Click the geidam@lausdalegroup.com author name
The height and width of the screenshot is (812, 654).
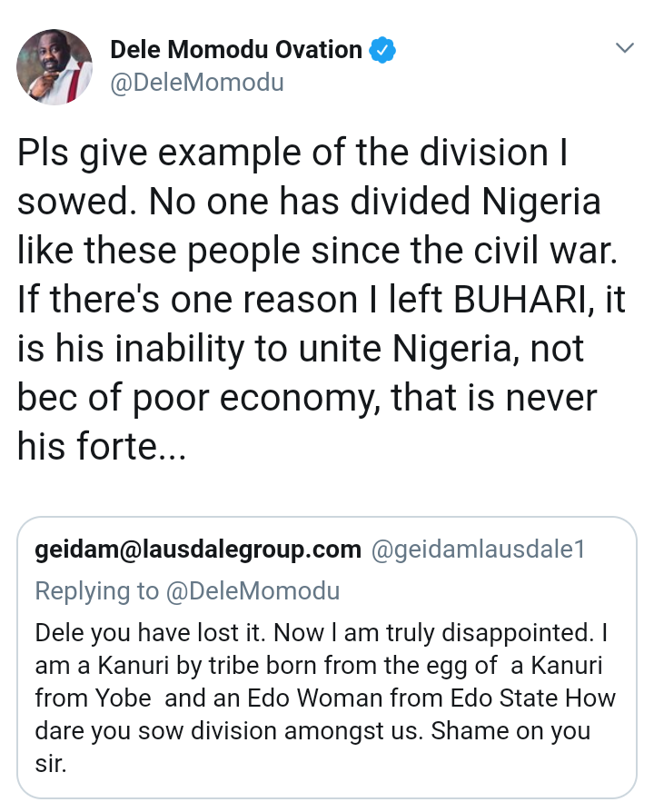point(198,550)
